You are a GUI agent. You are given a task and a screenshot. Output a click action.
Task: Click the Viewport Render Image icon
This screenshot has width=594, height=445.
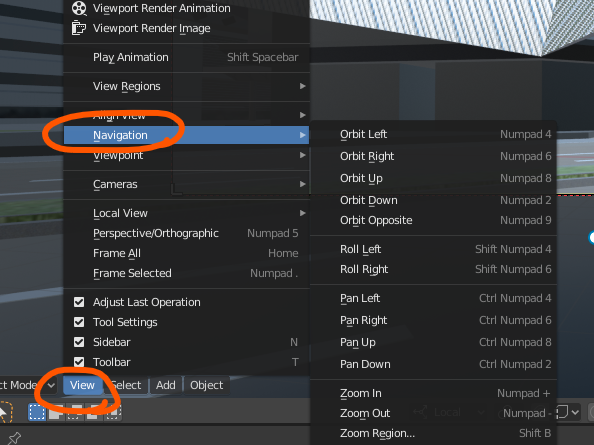click(79, 28)
